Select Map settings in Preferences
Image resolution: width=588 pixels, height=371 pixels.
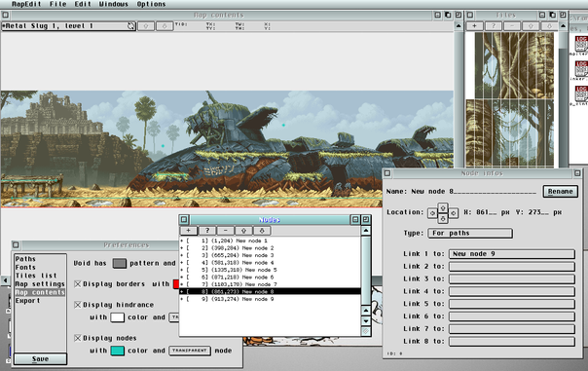pos(40,284)
